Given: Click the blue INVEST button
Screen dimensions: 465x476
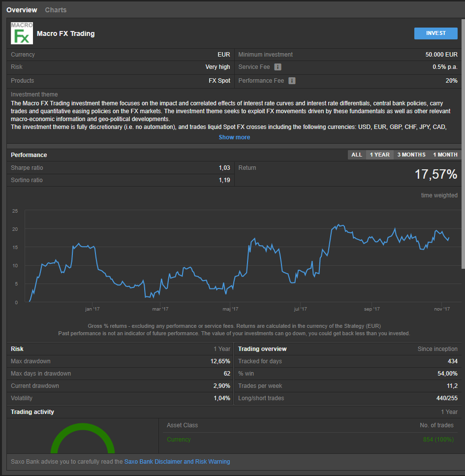Looking at the screenshot, I should [x=436, y=33].
